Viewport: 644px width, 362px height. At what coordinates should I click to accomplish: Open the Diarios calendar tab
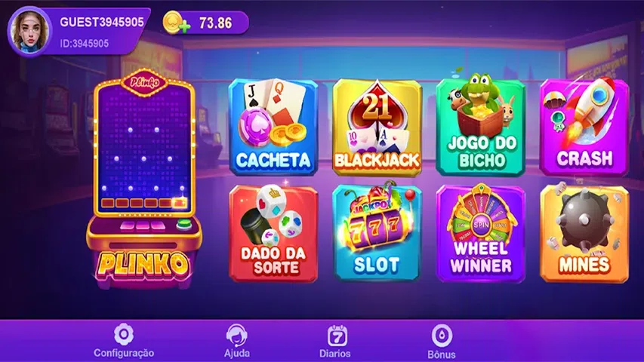(335, 342)
